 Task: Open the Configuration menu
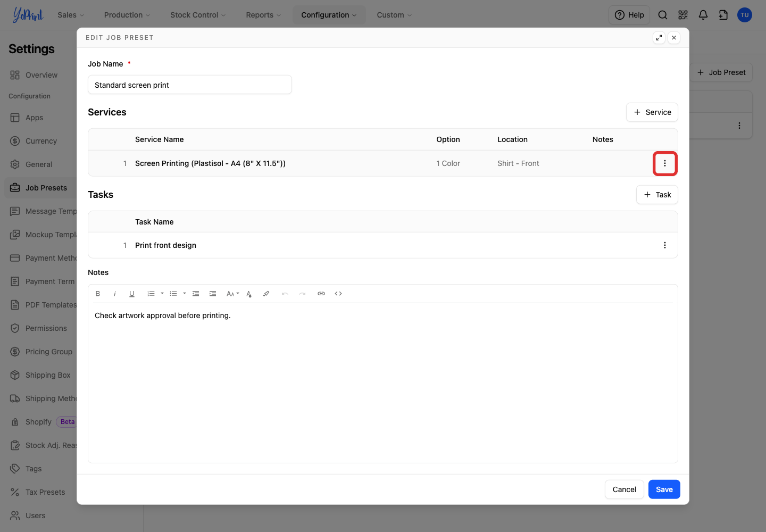tap(329, 15)
